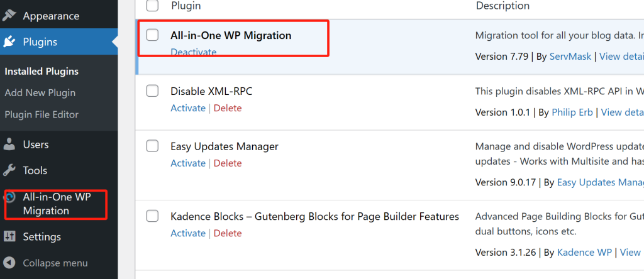Click the Easy Updates Manager plugin title
Viewport: 644px width, 279px height.
point(225,146)
